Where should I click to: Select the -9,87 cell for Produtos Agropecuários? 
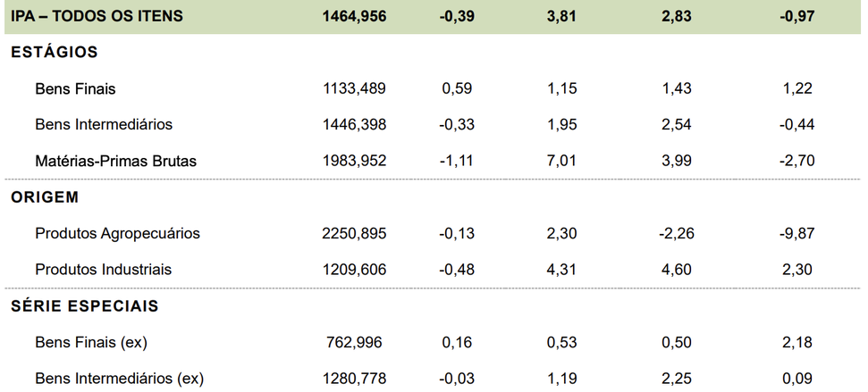pos(796,234)
